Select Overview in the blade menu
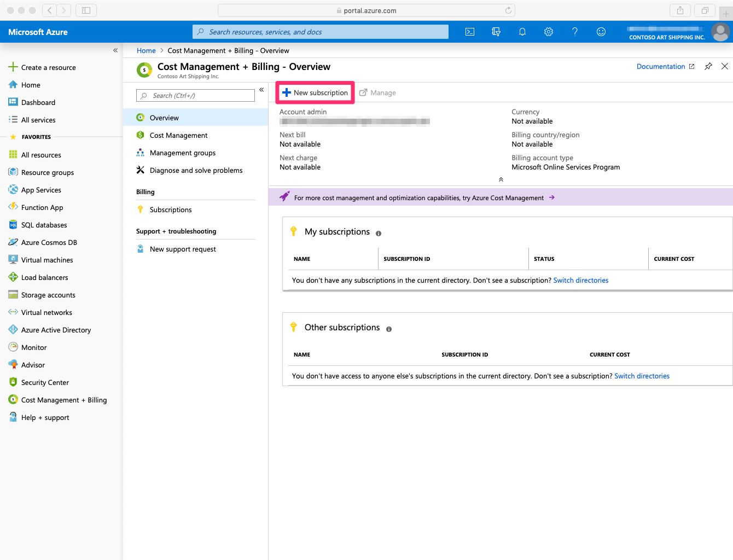Viewport: 733px width, 560px height. [x=195, y=118]
